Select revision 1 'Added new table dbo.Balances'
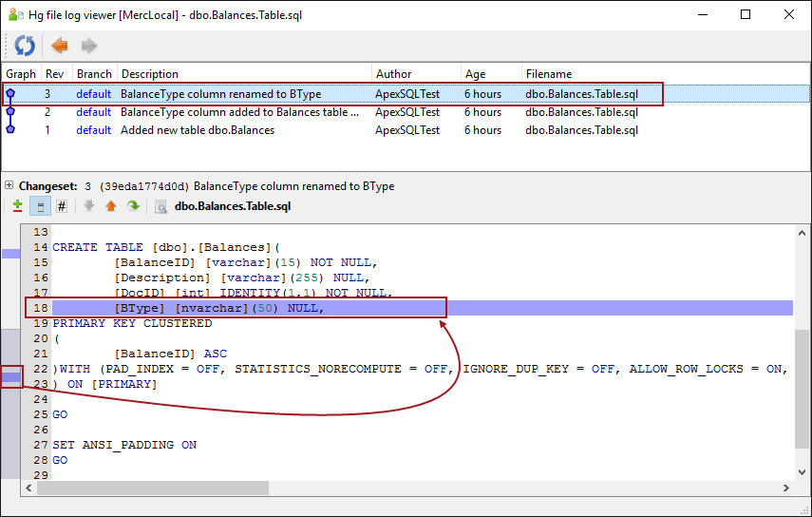The image size is (812, 517). pos(198,130)
